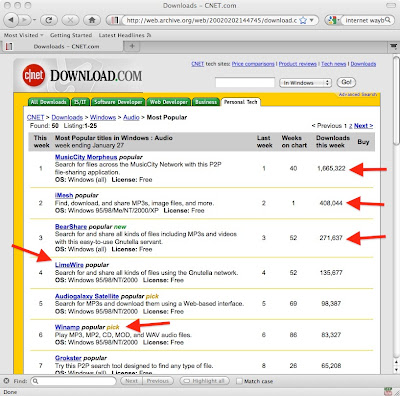Open the list all tabs dropdown
This screenshot has width=400, height=396.
(x=394, y=46)
